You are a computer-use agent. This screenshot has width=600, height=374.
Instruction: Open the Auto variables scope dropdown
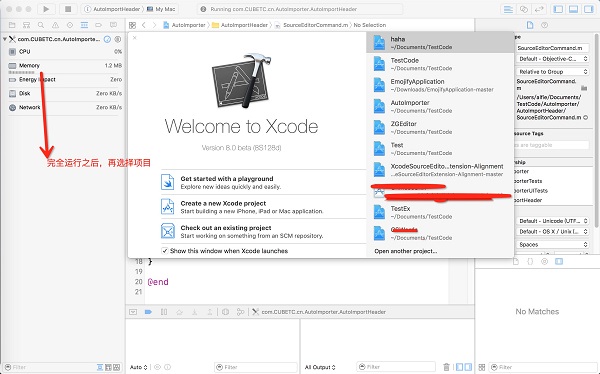[139, 367]
